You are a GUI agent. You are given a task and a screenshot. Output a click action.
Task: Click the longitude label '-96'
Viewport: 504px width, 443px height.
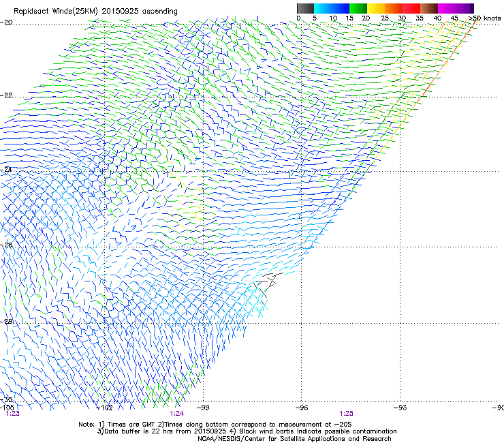click(302, 408)
